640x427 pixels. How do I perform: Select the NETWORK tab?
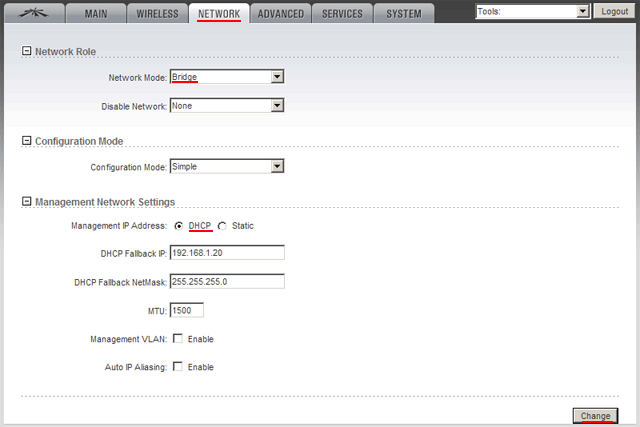pyautogui.click(x=219, y=13)
